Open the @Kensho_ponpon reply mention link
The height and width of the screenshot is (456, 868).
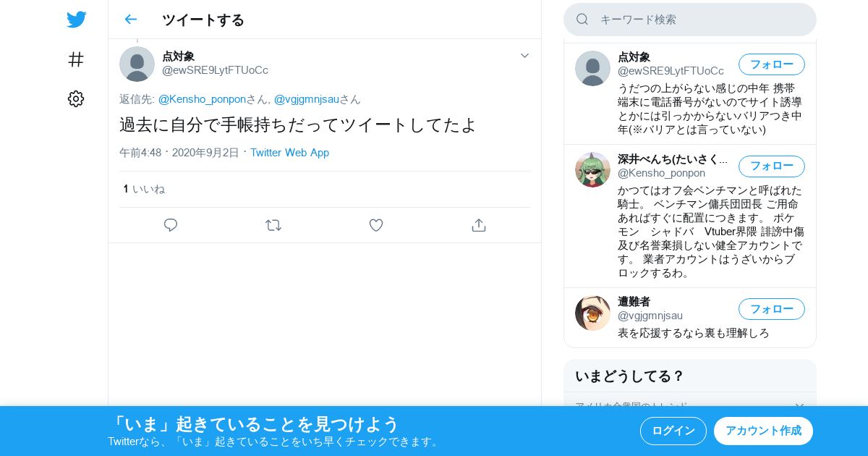tap(202, 99)
